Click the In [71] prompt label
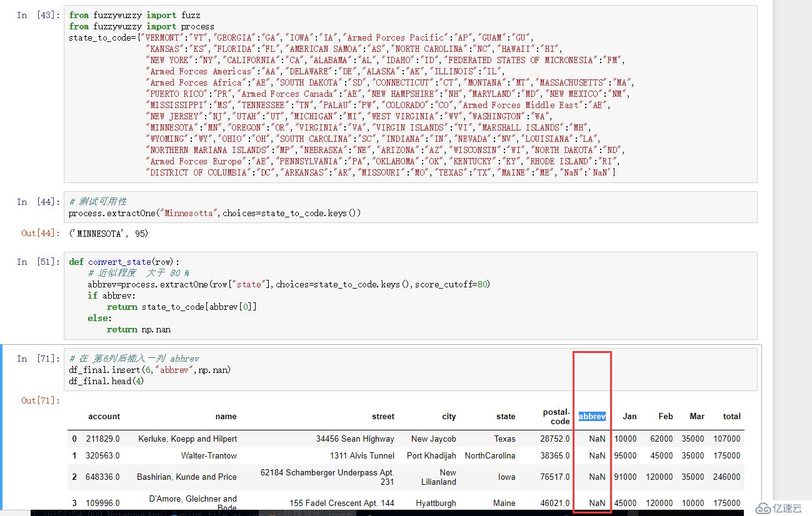The image size is (812, 516). [x=39, y=359]
